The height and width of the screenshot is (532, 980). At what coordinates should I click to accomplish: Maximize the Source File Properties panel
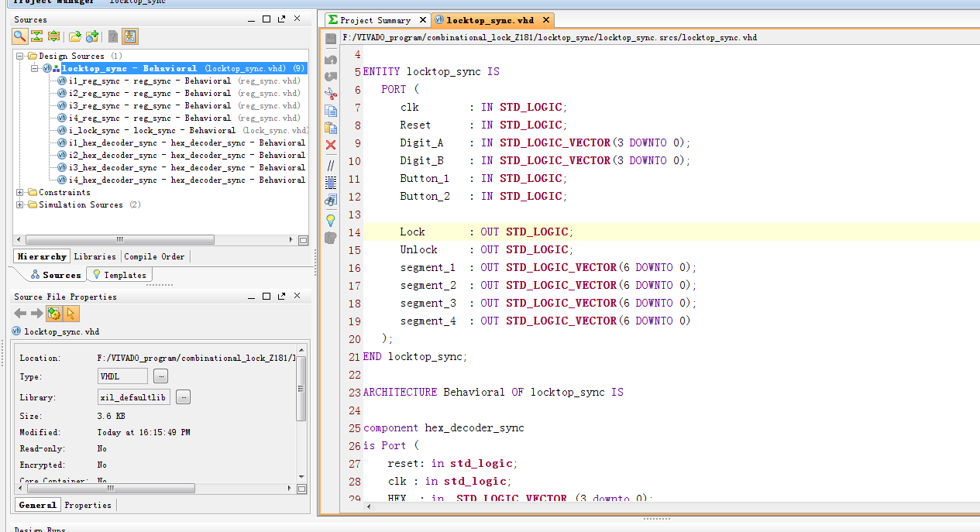[266, 297]
